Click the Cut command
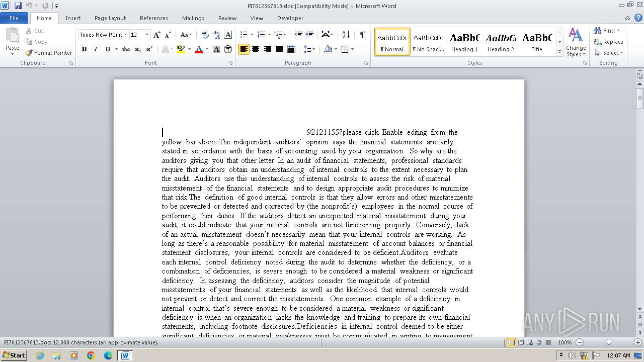 pyautogui.click(x=35, y=31)
